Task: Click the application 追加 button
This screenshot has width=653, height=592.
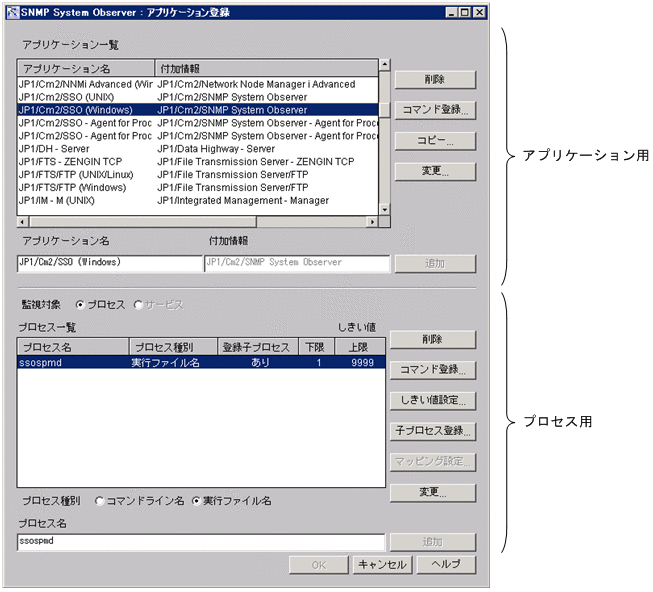Action: tap(435, 264)
